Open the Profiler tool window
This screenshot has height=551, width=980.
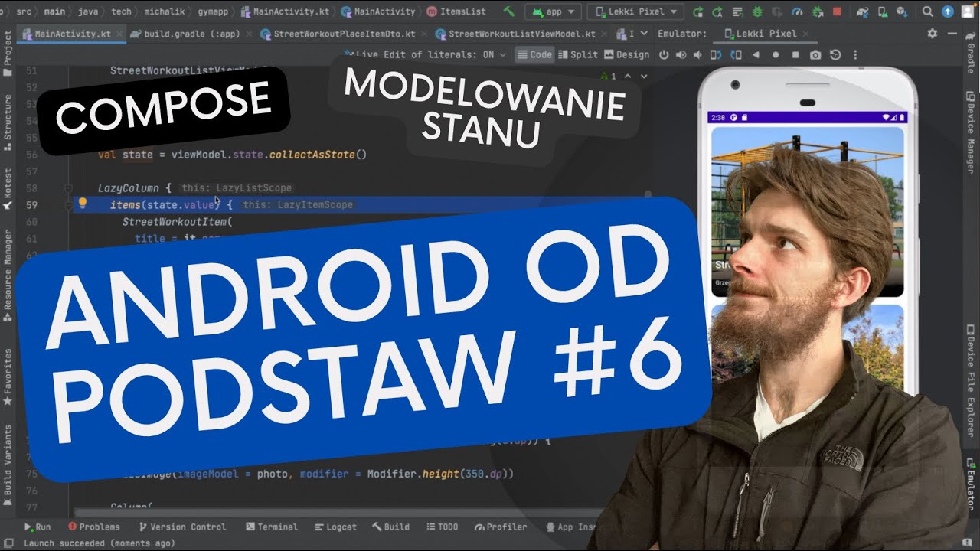[501, 527]
